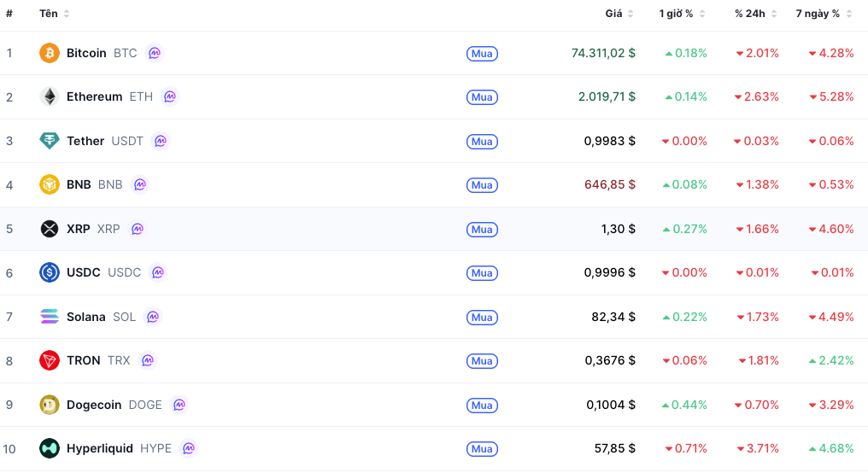Open the purple chat icon beside SOL
868x473 pixels.
(x=153, y=317)
